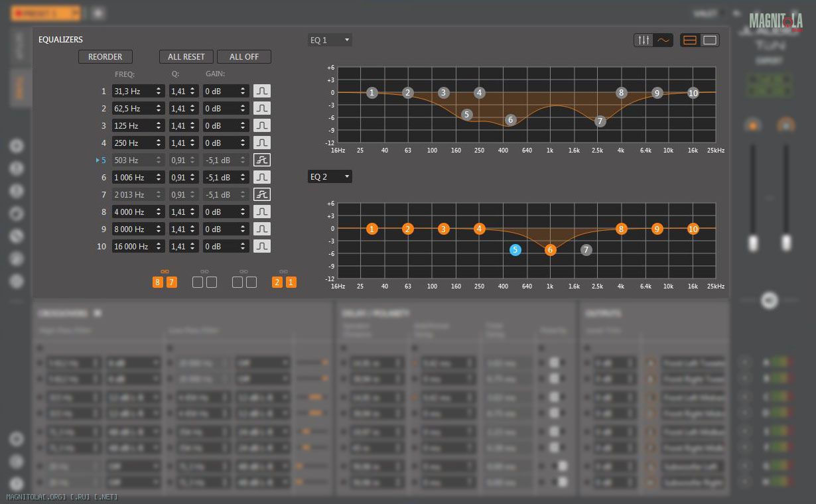Toggle channel 7 selection box
The width and height of the screenshot is (816, 504).
click(172, 283)
